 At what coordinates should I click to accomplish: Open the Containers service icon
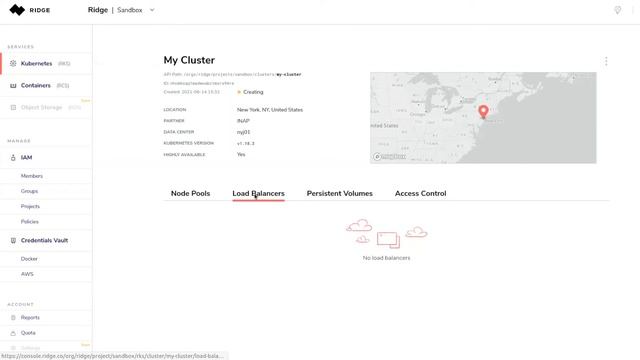[13, 86]
